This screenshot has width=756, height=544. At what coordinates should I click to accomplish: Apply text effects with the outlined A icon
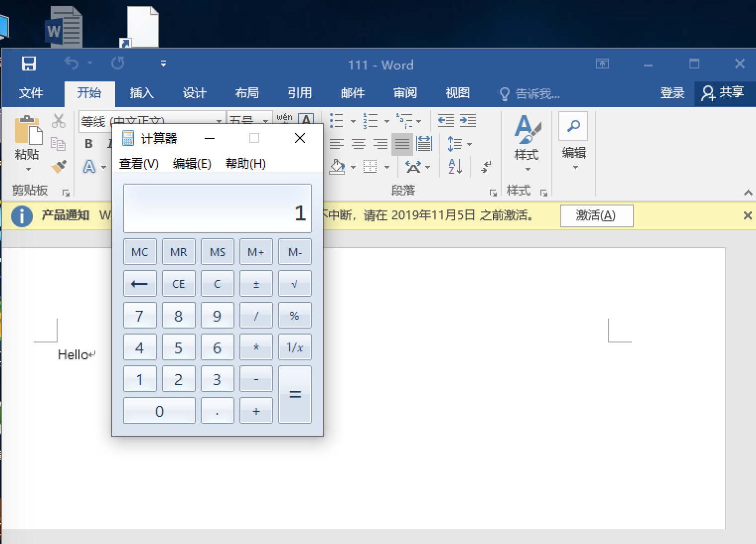tap(89, 166)
